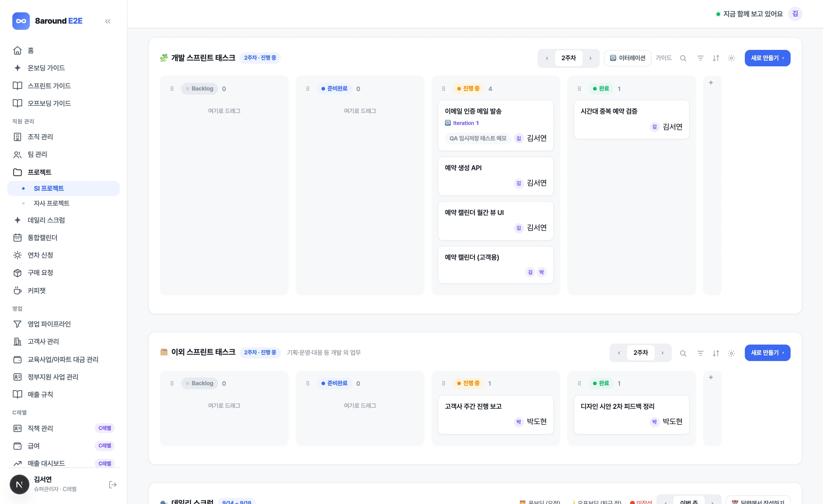This screenshot has height=504, width=823.
Task: Click the 급여 wallet icon
Action: pyautogui.click(x=17, y=446)
